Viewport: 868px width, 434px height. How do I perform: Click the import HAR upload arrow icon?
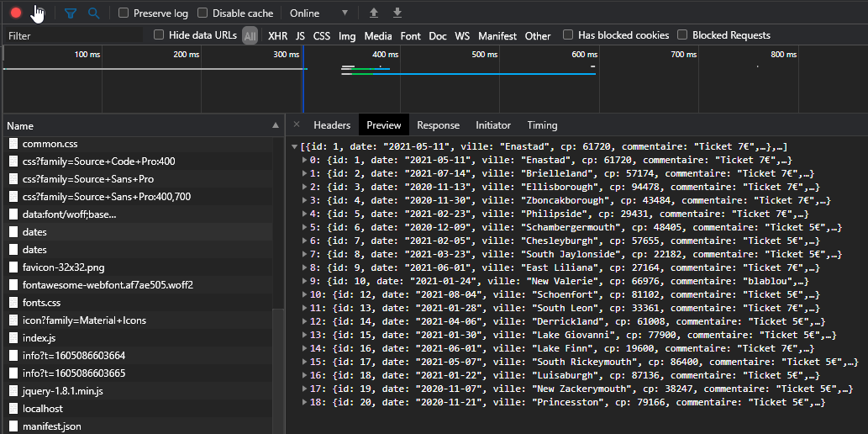pos(374,13)
